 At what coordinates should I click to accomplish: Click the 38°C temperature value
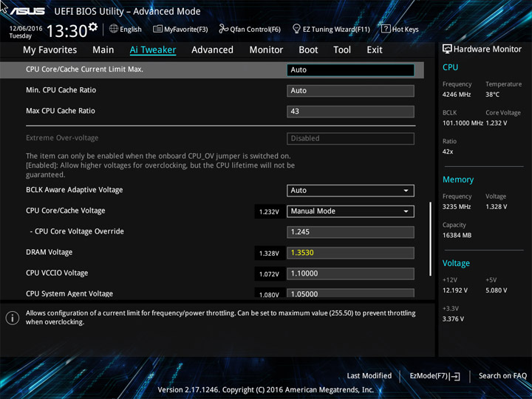(492, 95)
